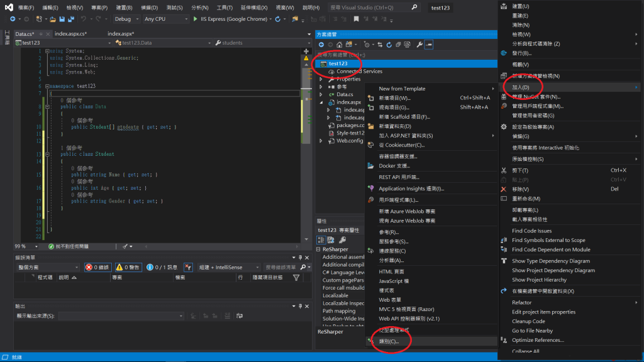
Task: Click the Show All Files icon in Solution Explorer
Action: click(407, 45)
